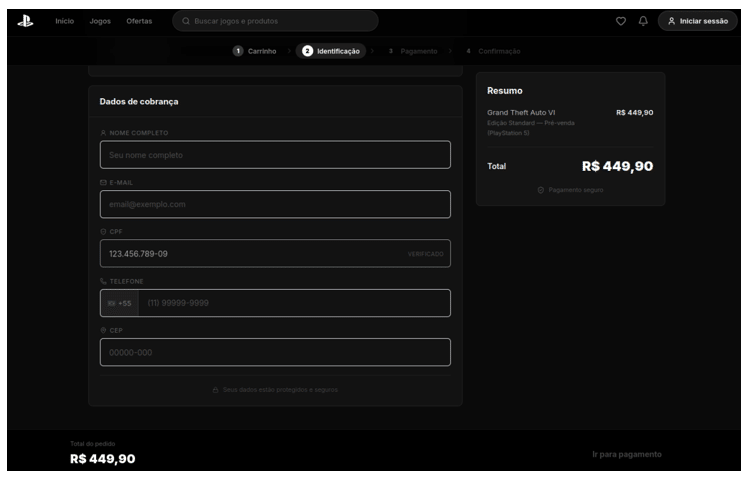Focus the E-mail input field
This screenshot has height=477, width=745.
pos(275,204)
